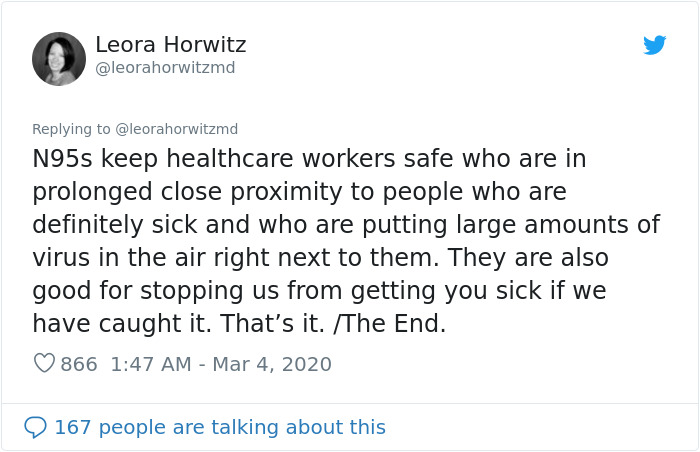Viewport: 700px width, 452px height.
Task: Click the 866 likes count
Action: coord(79,364)
